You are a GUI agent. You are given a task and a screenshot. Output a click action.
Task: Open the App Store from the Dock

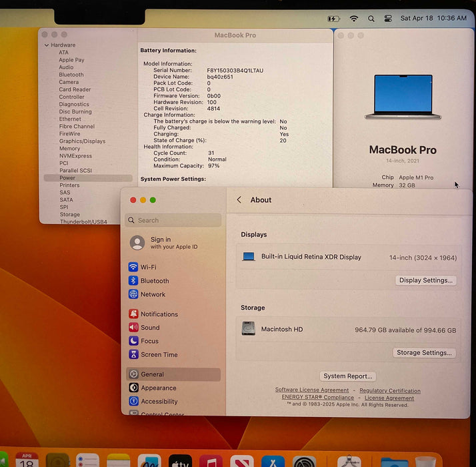pos(273,461)
